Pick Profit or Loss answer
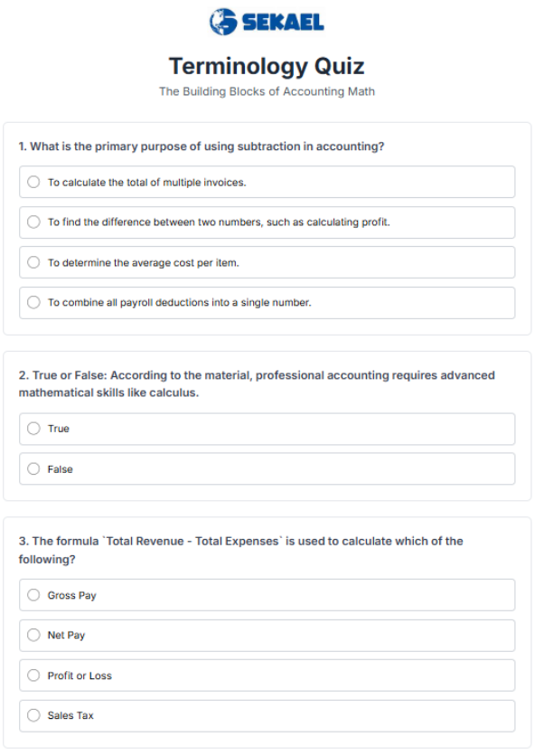Image resolution: width=544 pixels, height=756 pixels. click(x=80, y=676)
